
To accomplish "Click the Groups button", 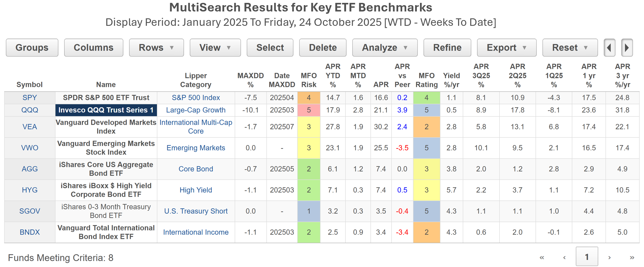I will (x=32, y=48).
